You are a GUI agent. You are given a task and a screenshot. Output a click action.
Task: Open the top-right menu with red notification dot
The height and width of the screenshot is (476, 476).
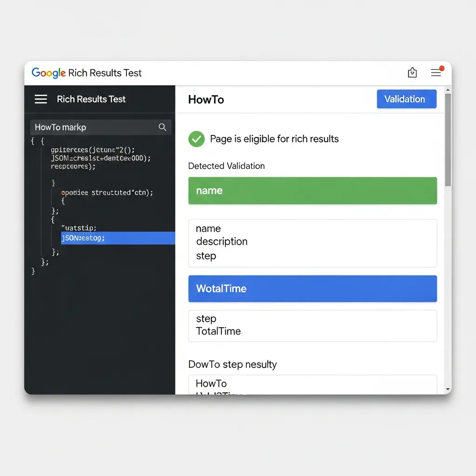click(x=436, y=73)
